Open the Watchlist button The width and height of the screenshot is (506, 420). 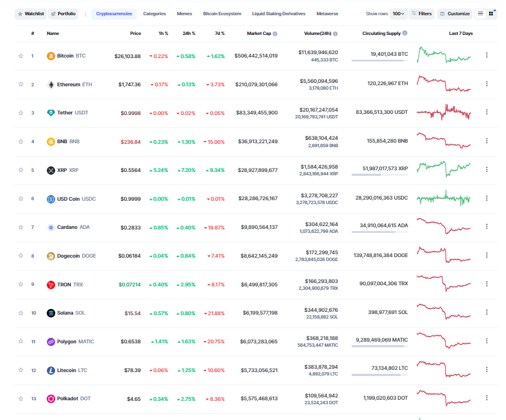tap(30, 14)
